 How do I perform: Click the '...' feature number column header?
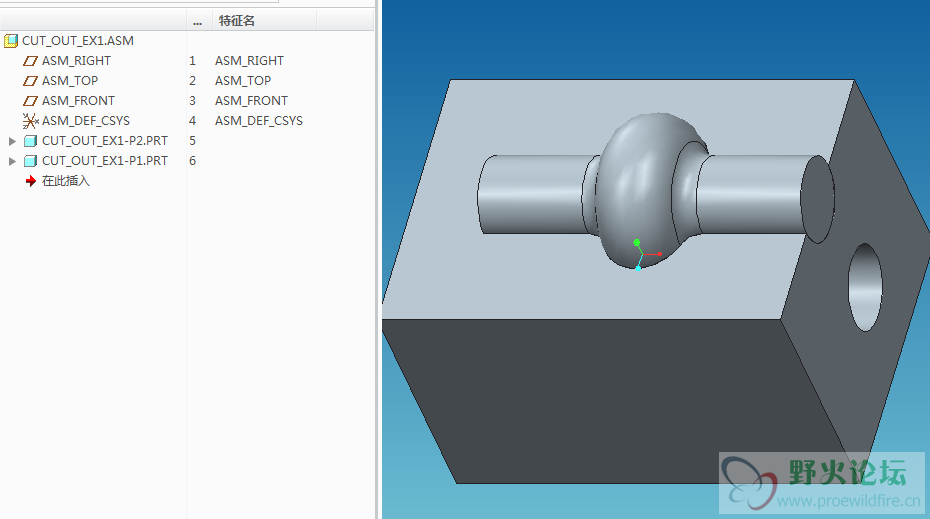point(198,21)
